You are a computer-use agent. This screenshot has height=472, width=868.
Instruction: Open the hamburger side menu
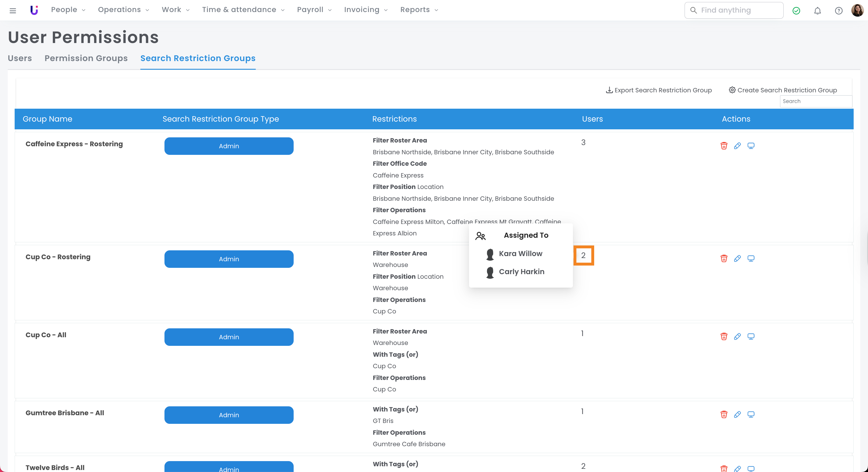[13, 11]
